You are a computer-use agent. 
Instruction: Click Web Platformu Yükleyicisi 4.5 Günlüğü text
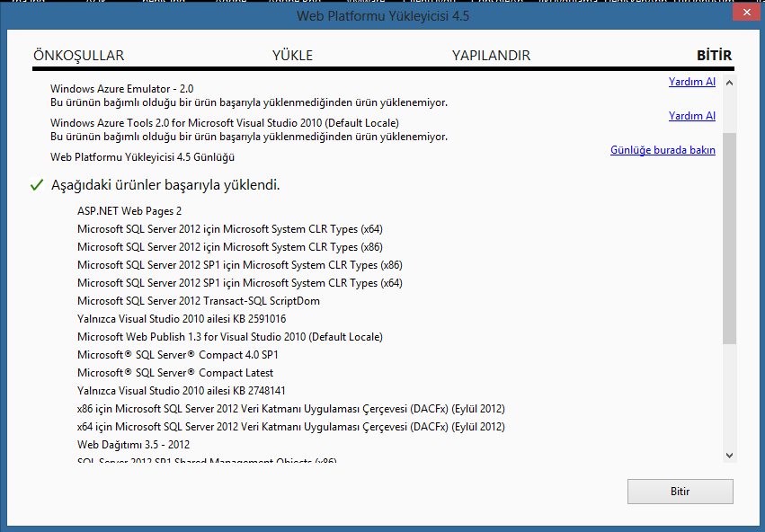point(142,157)
